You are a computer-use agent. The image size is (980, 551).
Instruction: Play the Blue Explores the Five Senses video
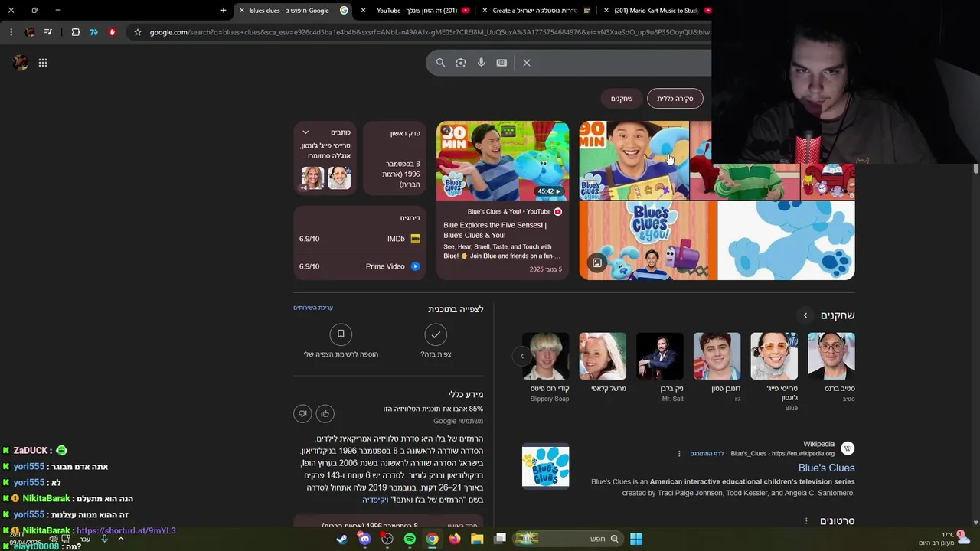click(x=502, y=161)
